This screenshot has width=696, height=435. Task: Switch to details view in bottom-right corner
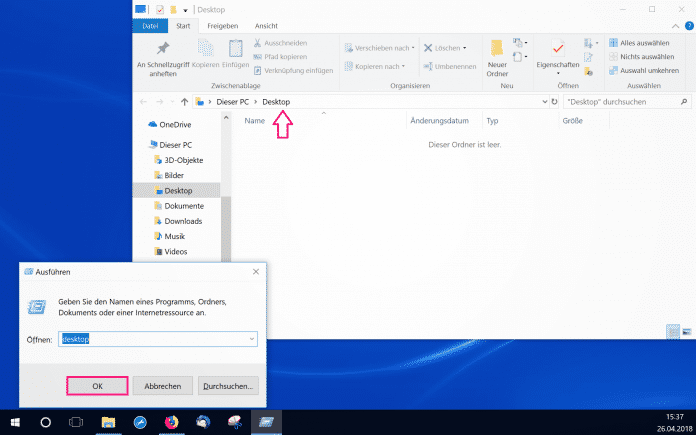coord(674,331)
